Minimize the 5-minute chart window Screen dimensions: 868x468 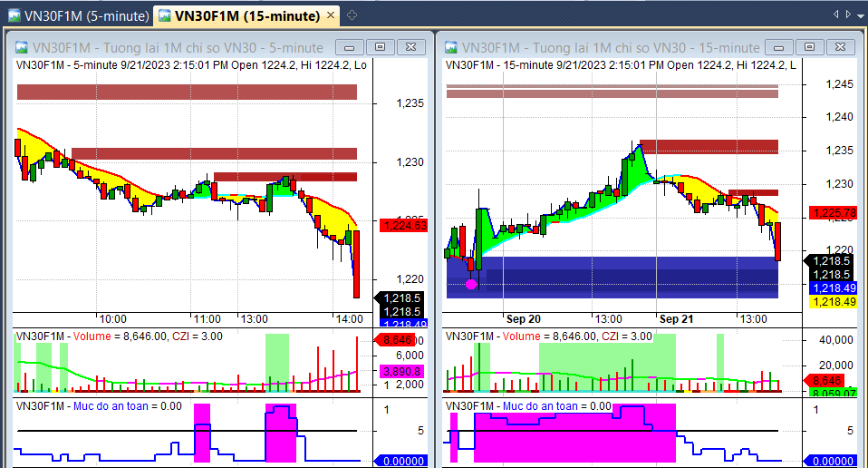point(350,47)
